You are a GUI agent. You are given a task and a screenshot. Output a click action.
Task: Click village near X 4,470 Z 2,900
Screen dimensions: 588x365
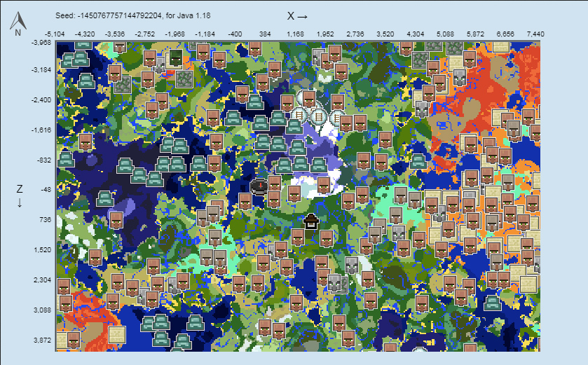pyautogui.click(x=422, y=303)
